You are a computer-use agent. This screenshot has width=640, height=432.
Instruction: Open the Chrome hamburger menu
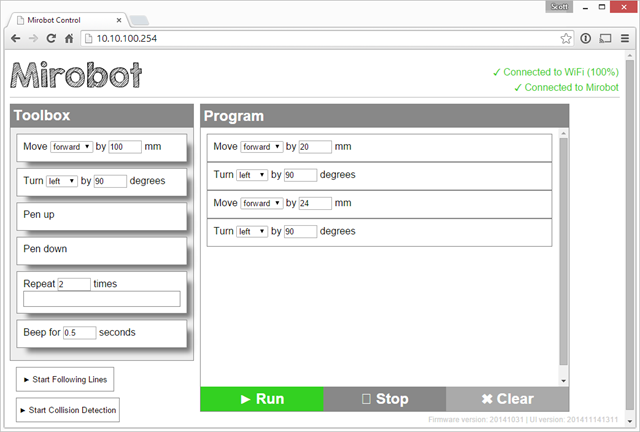[x=624, y=38]
